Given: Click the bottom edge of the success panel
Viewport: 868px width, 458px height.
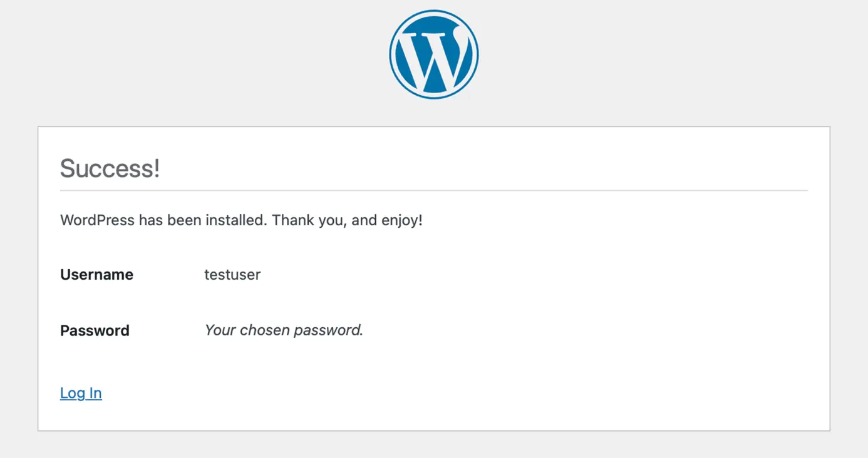Looking at the screenshot, I should [x=433, y=430].
